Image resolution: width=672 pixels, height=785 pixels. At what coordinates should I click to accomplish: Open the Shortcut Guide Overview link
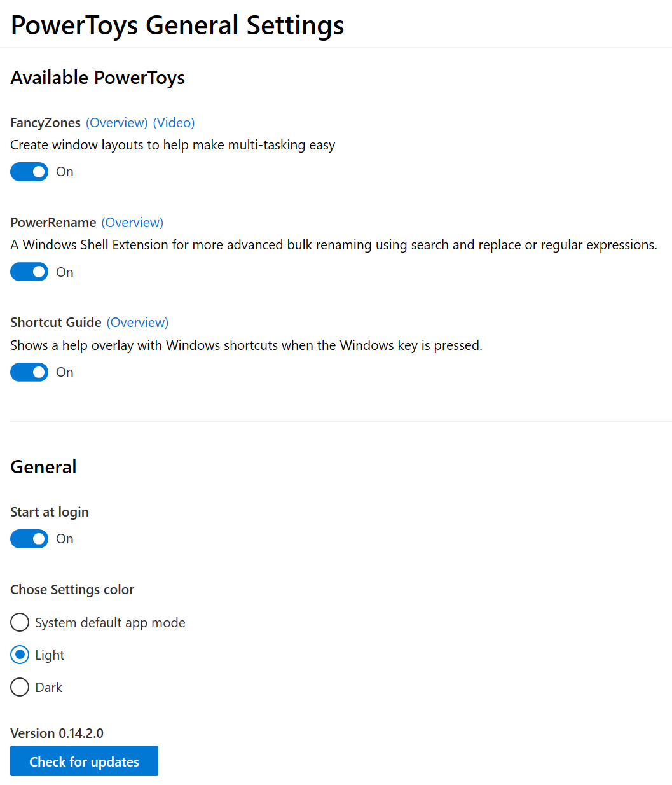(137, 322)
